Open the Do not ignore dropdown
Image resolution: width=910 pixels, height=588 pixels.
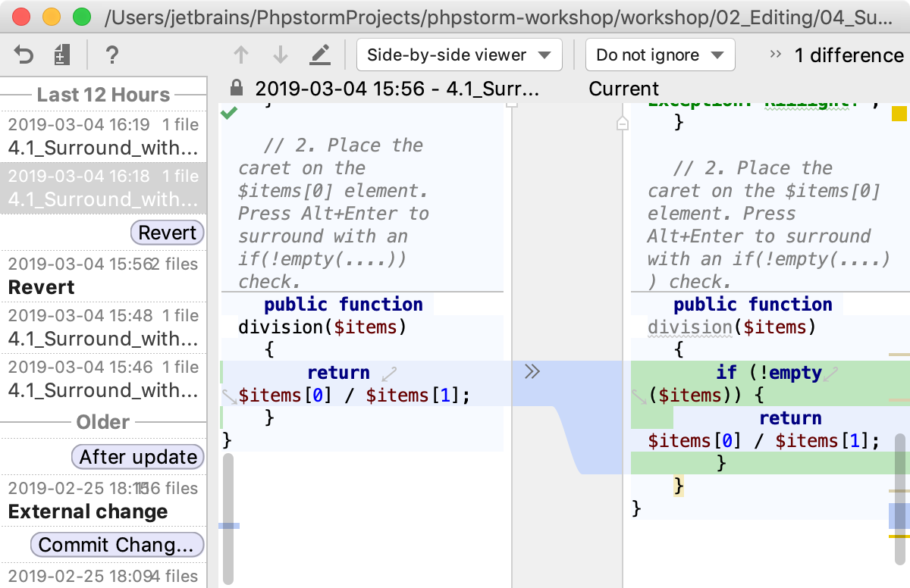pos(660,55)
